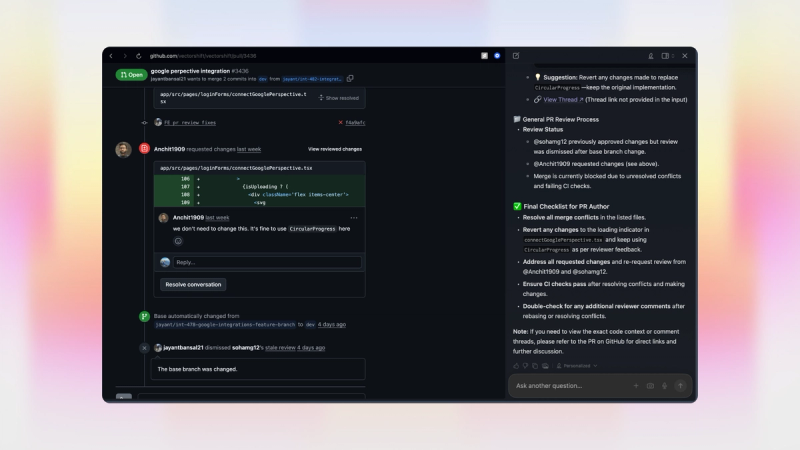Click the camera screenshot icon in question box

(650, 386)
